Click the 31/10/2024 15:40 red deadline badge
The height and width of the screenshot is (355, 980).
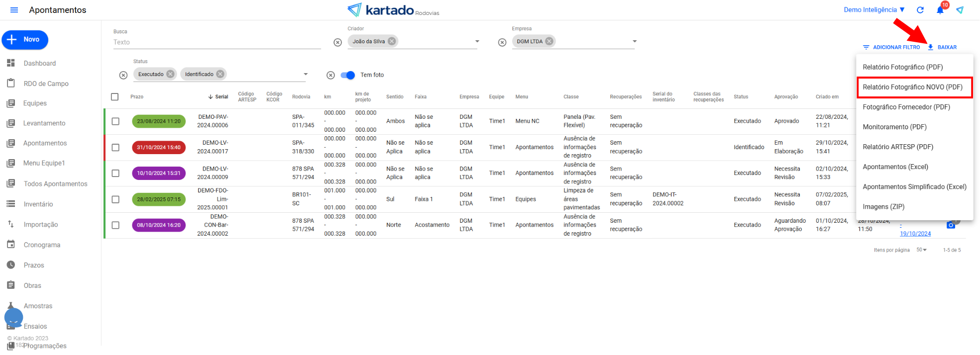(159, 147)
